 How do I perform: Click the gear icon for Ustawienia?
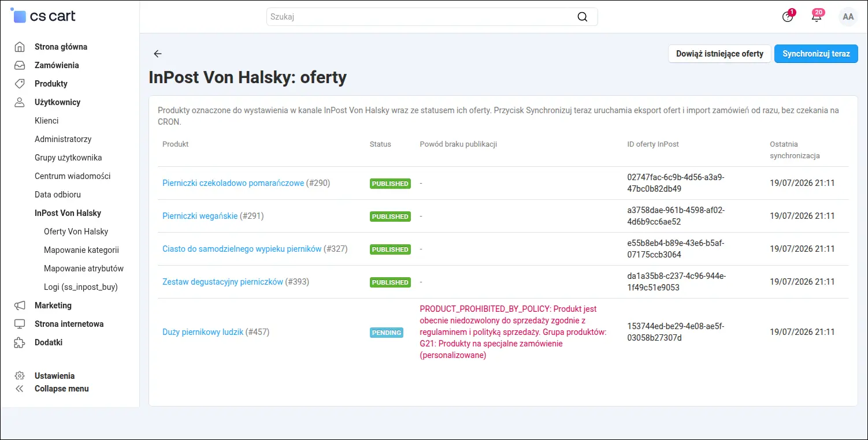pyautogui.click(x=20, y=376)
